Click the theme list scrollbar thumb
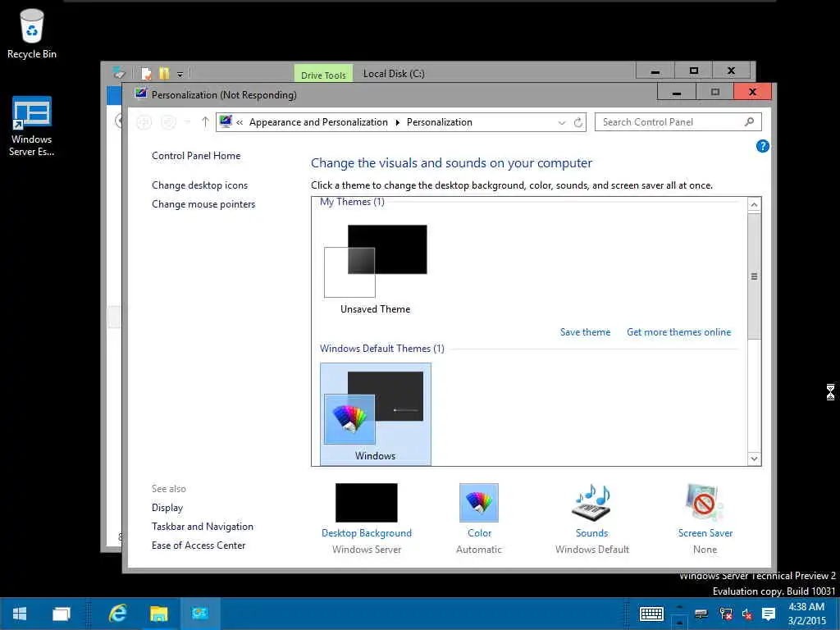The image size is (840, 630). (x=755, y=276)
